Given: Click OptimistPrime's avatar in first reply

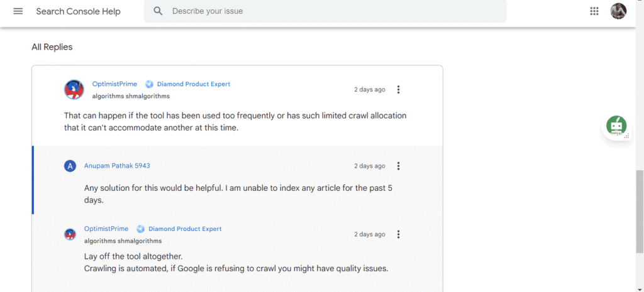Looking at the screenshot, I should pos(74,89).
